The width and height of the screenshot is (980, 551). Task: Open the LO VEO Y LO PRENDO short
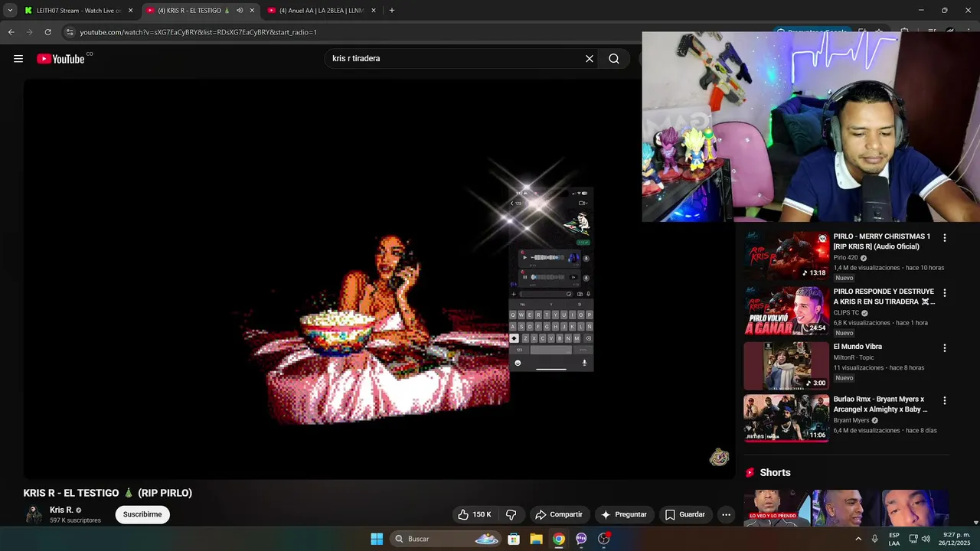click(x=776, y=508)
